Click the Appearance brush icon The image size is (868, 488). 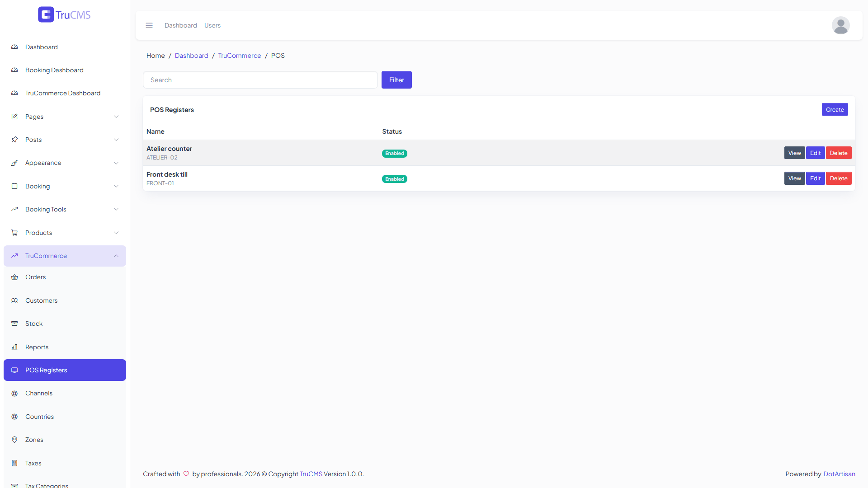(x=14, y=163)
